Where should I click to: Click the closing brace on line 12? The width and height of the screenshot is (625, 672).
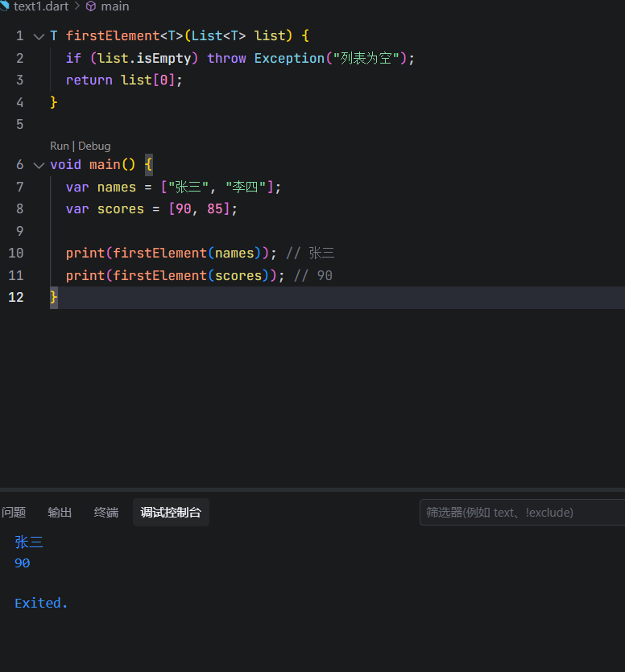click(54, 297)
